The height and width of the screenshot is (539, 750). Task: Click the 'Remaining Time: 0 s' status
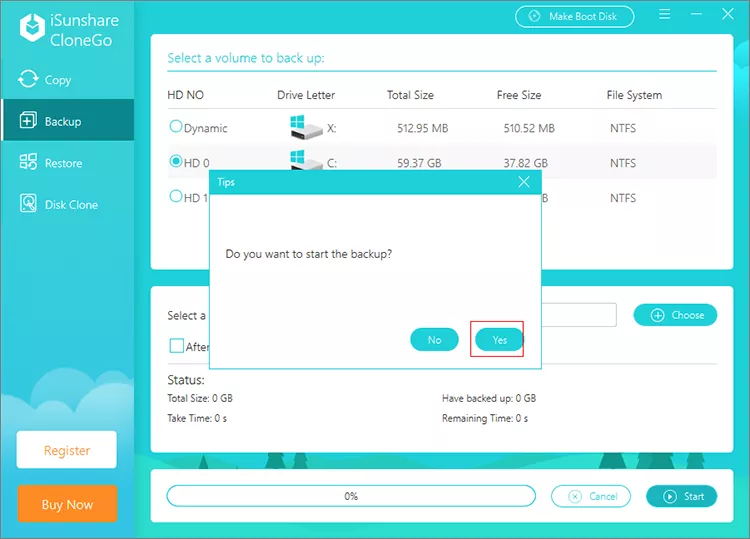(x=485, y=418)
